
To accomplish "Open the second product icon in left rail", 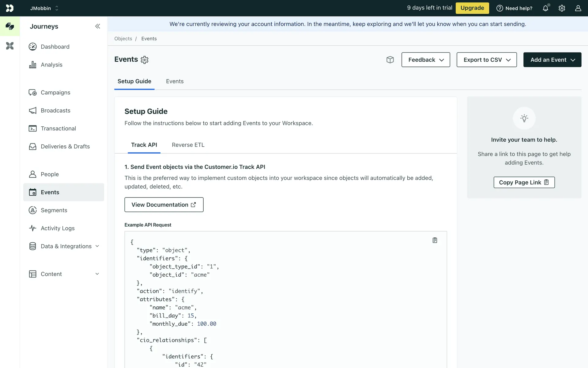I will click(x=10, y=46).
